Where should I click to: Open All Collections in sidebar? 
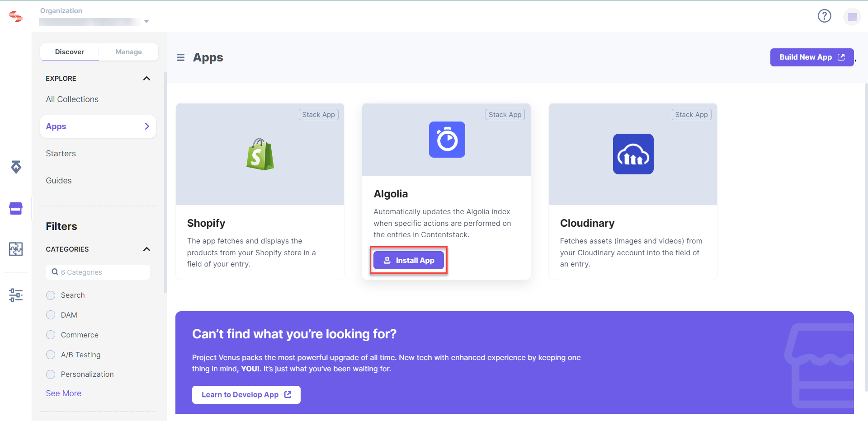point(72,99)
